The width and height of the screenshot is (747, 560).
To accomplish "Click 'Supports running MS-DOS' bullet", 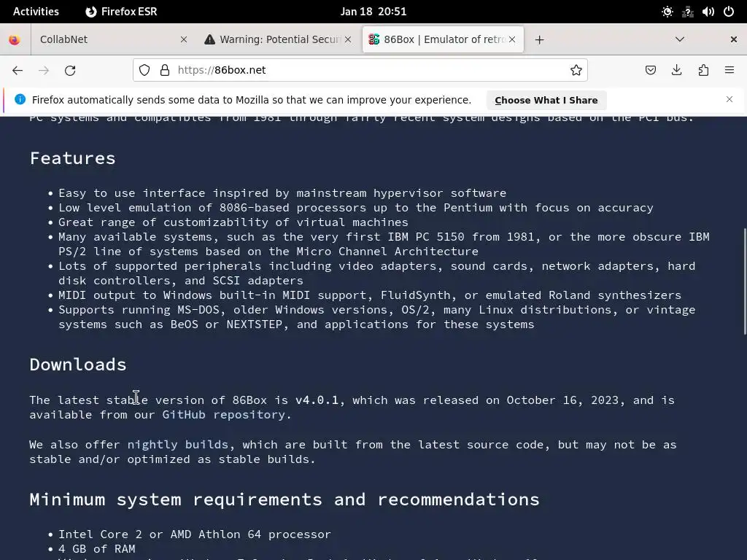I will (377, 316).
